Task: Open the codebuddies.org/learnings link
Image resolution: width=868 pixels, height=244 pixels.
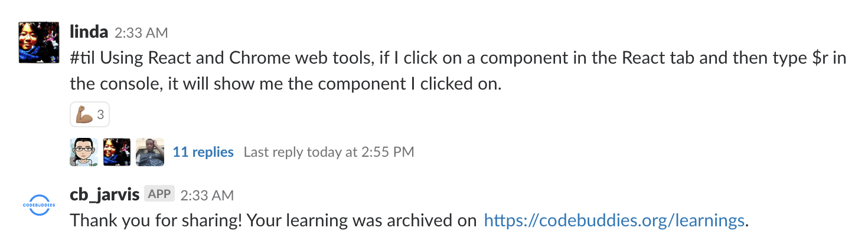Action: pyautogui.click(x=614, y=221)
